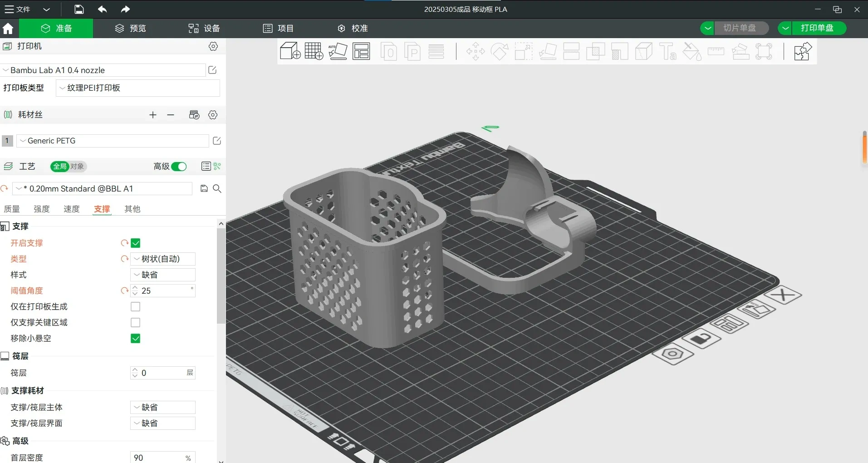Select the Cut tool icon

click(571, 51)
